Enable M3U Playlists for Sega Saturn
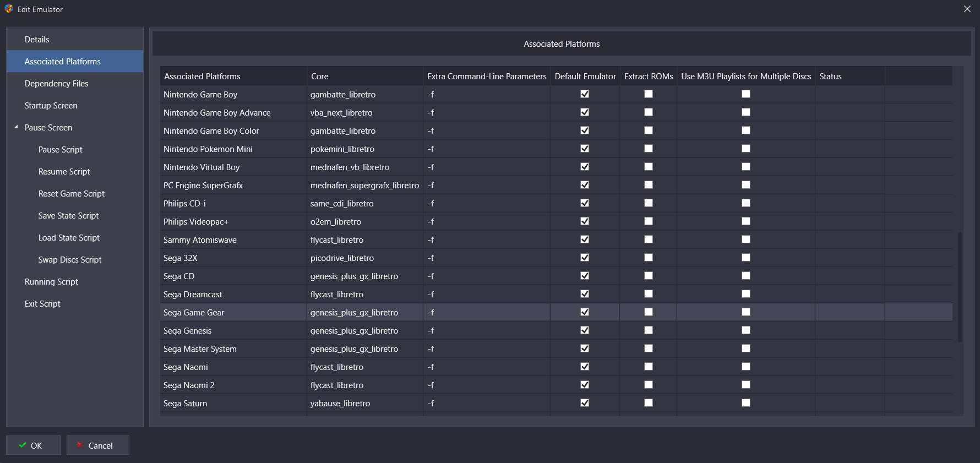 point(746,403)
